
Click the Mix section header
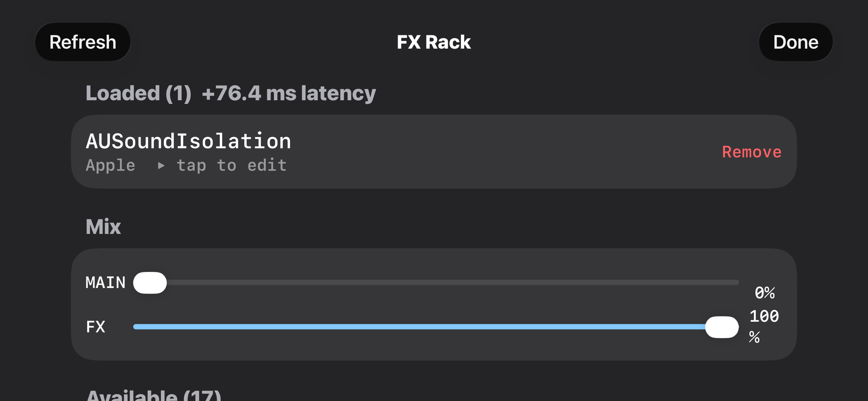click(x=103, y=227)
